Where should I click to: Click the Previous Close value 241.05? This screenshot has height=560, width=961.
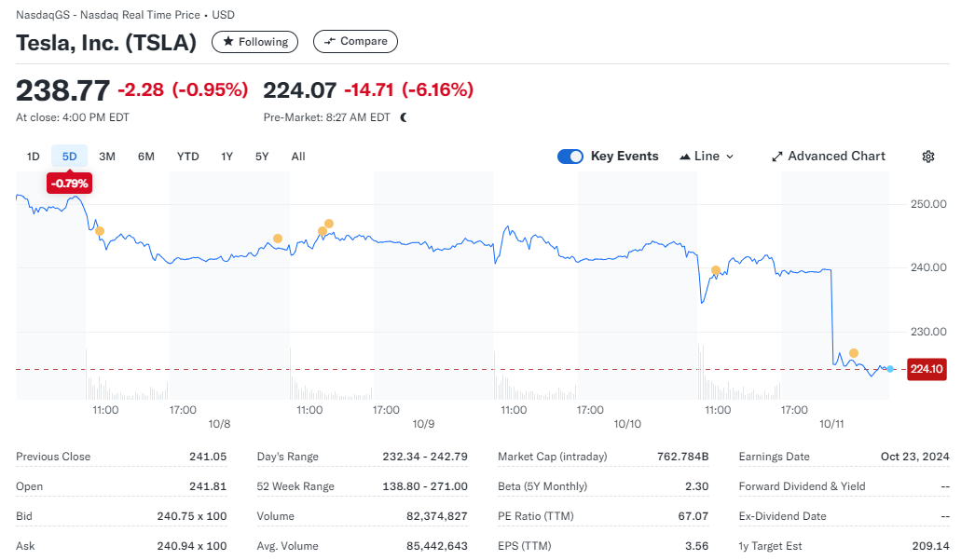[x=208, y=457]
